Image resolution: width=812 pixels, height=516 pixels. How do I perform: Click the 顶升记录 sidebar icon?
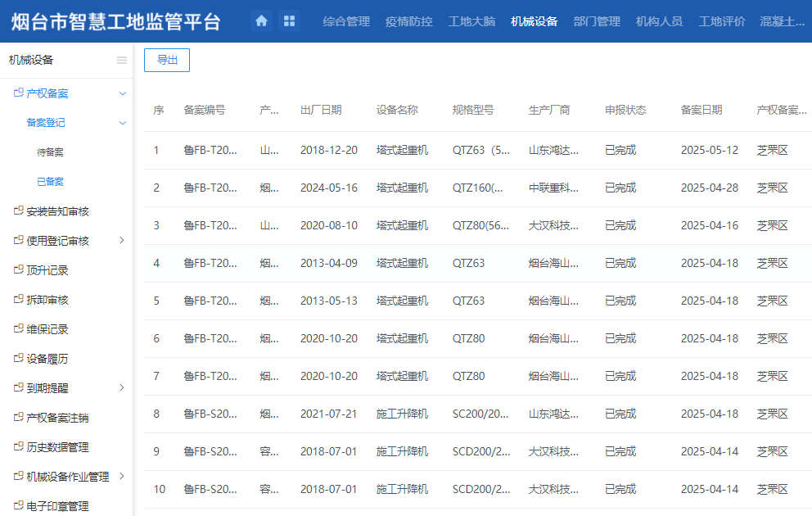19,270
